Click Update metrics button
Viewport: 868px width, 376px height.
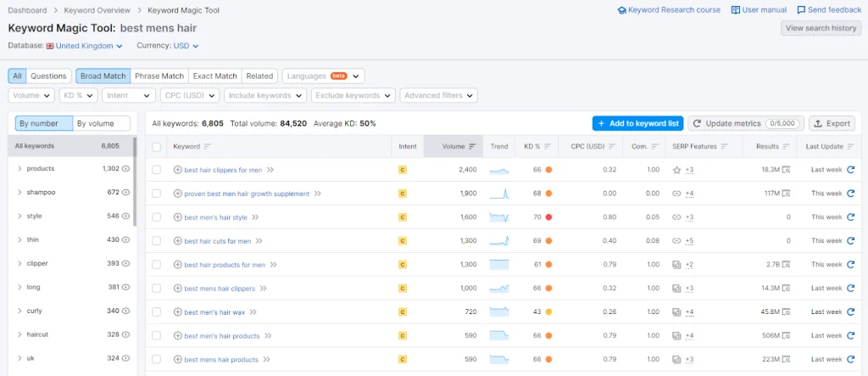746,123
